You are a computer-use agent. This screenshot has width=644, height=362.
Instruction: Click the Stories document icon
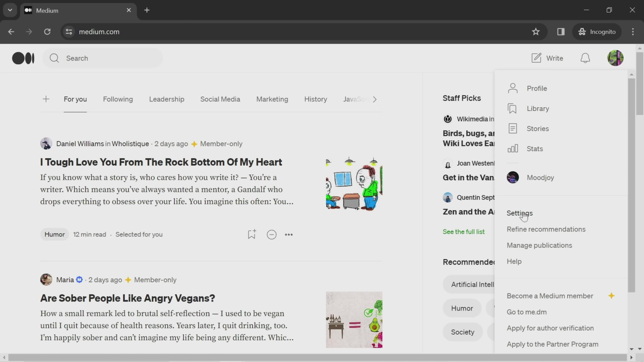(513, 128)
